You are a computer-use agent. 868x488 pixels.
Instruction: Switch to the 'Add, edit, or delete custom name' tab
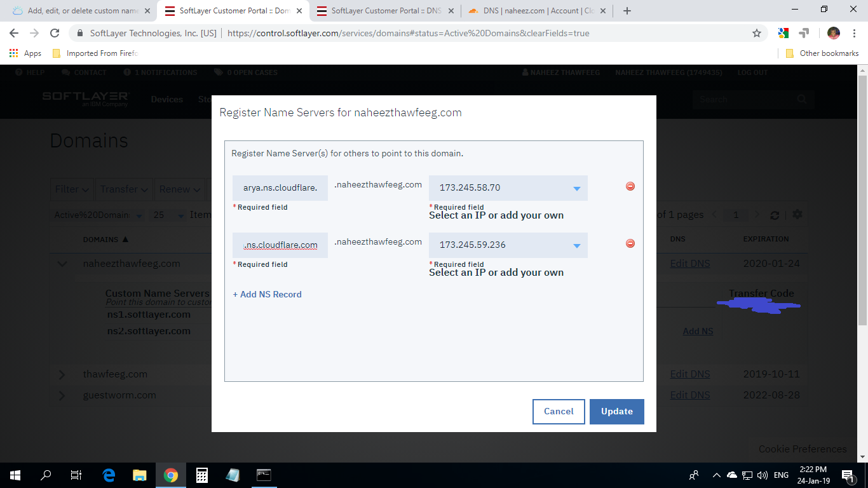[x=83, y=11]
